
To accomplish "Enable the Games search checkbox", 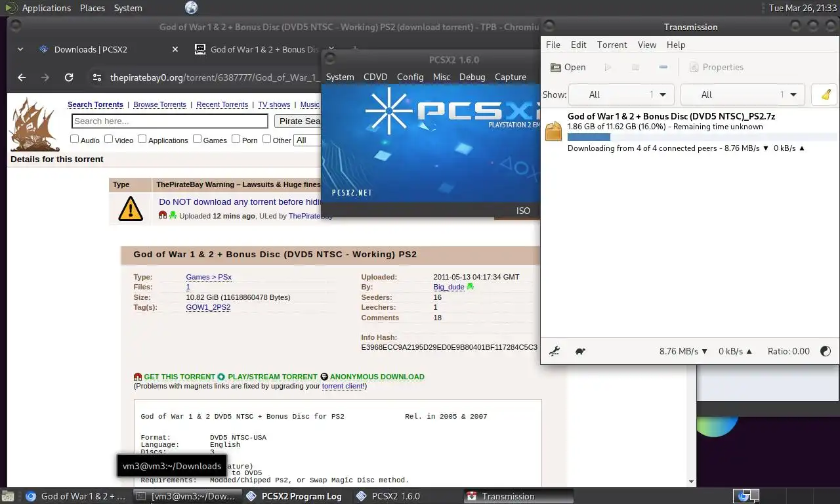I will click(x=197, y=139).
